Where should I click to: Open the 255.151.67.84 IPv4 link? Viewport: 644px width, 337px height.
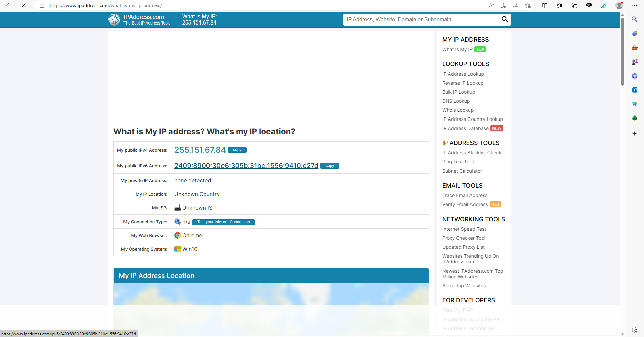coord(200,150)
